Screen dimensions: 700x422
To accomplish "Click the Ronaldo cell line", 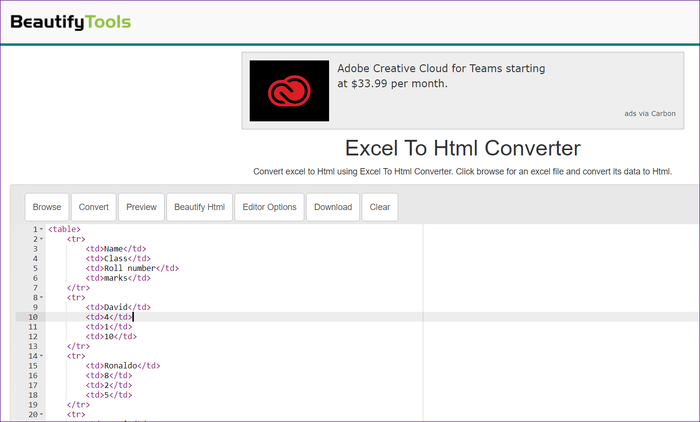I will 123,366.
